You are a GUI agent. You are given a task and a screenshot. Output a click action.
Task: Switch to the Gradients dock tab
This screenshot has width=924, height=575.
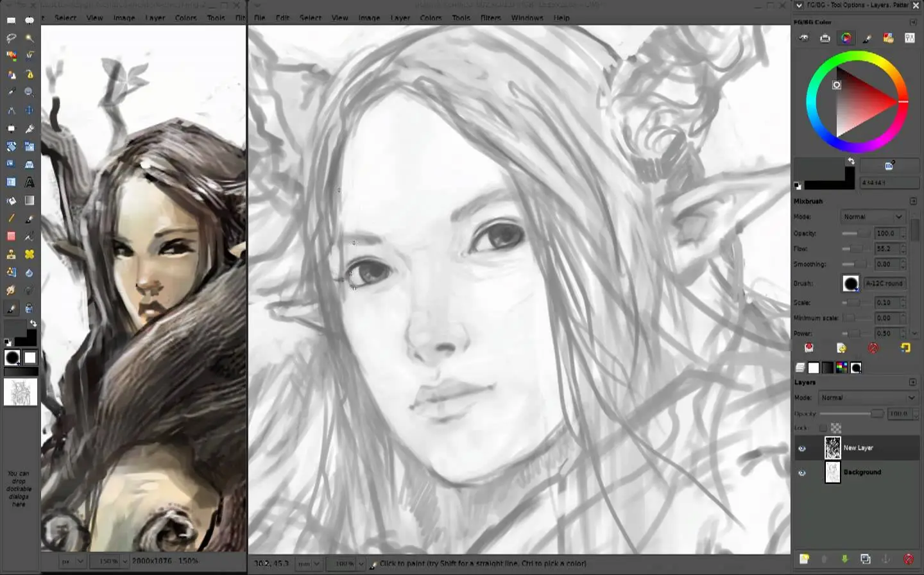[828, 368]
